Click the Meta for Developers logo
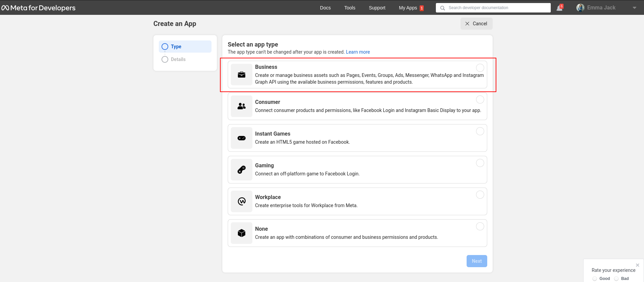The width and height of the screenshot is (644, 282). tap(39, 8)
